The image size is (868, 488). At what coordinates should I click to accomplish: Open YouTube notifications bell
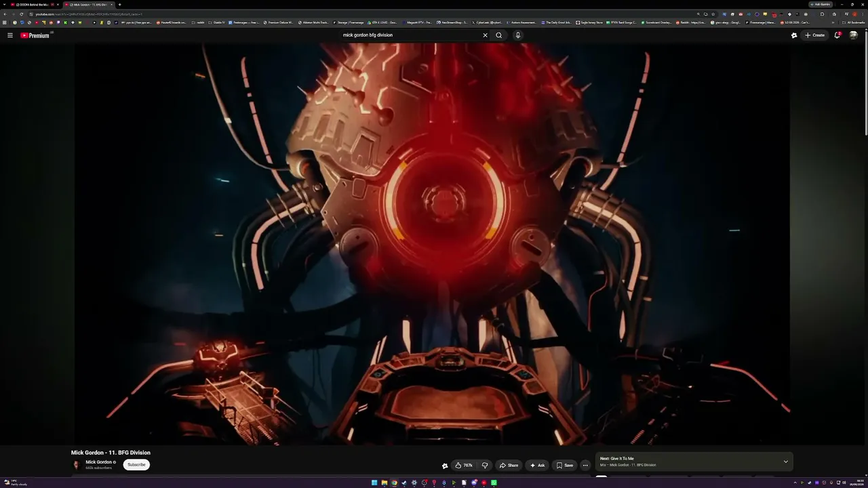(x=837, y=35)
